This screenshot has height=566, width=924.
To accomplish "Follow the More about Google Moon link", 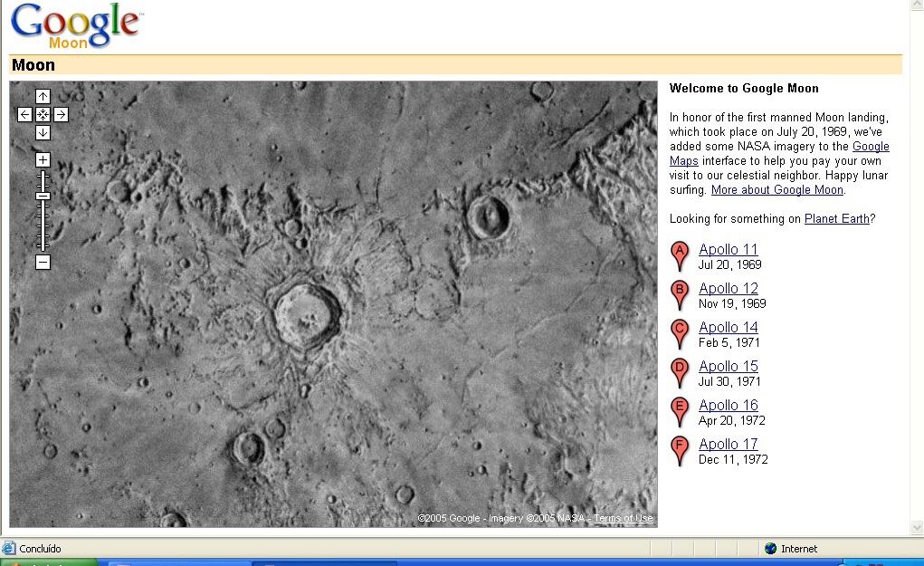I will point(777,190).
